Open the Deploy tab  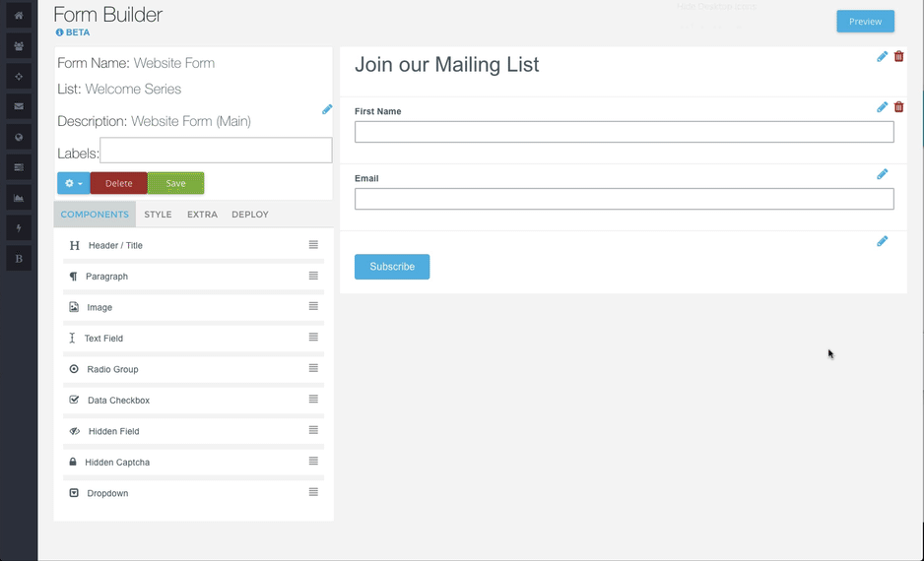coord(250,215)
